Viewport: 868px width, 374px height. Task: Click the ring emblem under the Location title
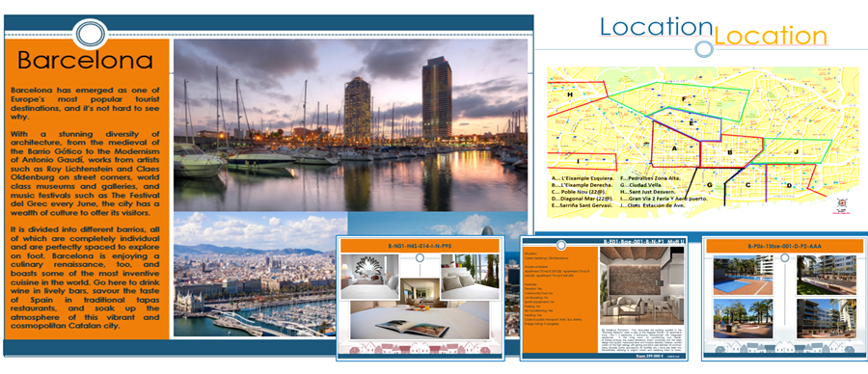click(703, 49)
